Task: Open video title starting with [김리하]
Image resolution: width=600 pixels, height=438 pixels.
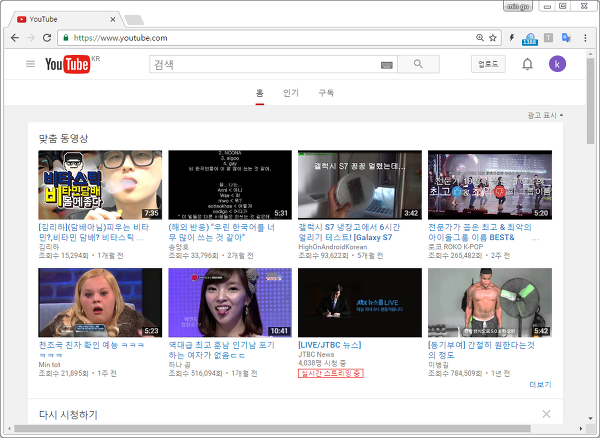Action: tap(93, 232)
